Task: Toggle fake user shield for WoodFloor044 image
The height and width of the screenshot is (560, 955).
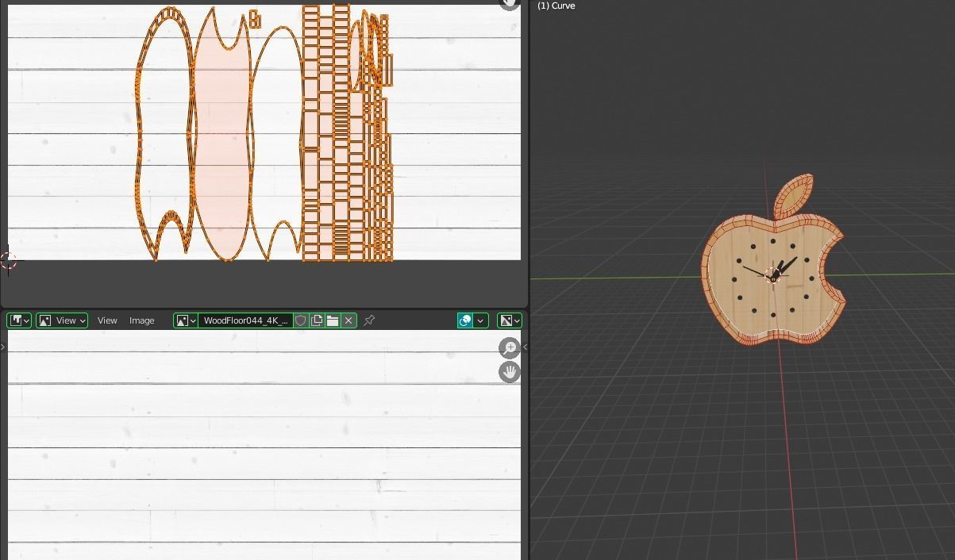Action: click(301, 320)
